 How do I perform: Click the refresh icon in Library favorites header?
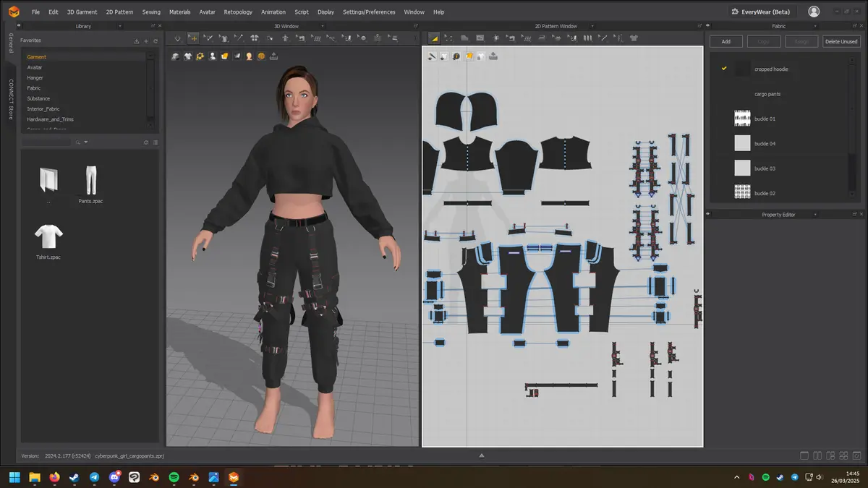tap(155, 41)
